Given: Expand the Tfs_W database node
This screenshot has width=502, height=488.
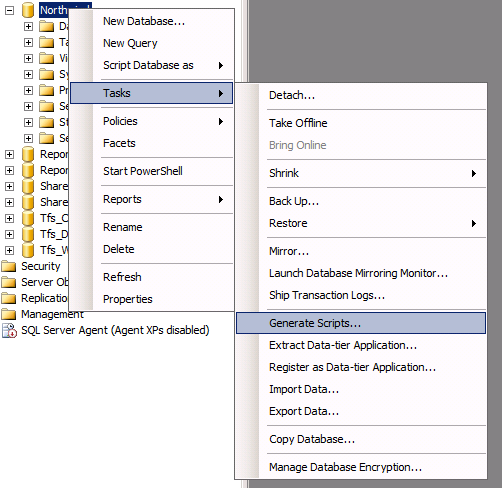Looking at the screenshot, I should [10, 250].
